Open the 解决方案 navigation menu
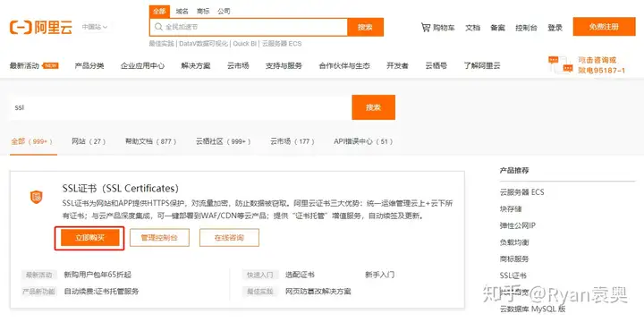Screen dimensions: 644x322 196,65
